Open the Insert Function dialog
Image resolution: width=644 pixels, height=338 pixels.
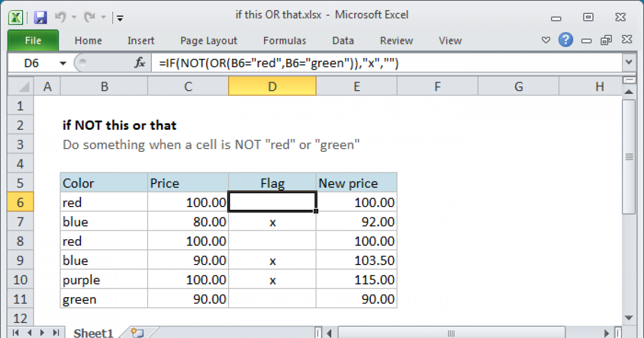140,63
